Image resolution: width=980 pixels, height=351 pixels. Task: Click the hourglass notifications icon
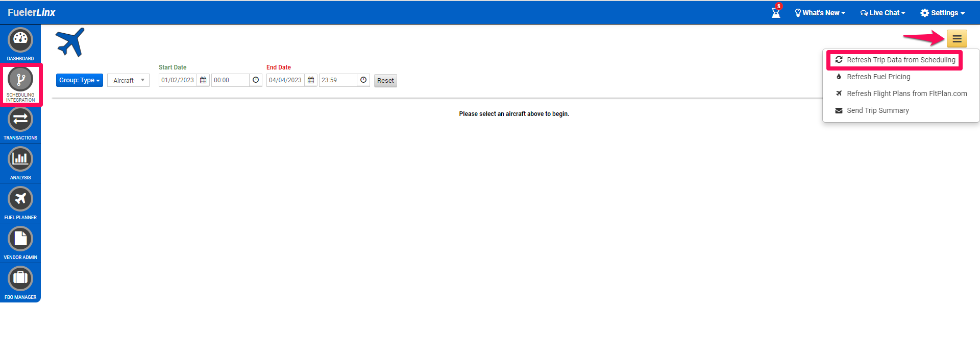coord(776,12)
